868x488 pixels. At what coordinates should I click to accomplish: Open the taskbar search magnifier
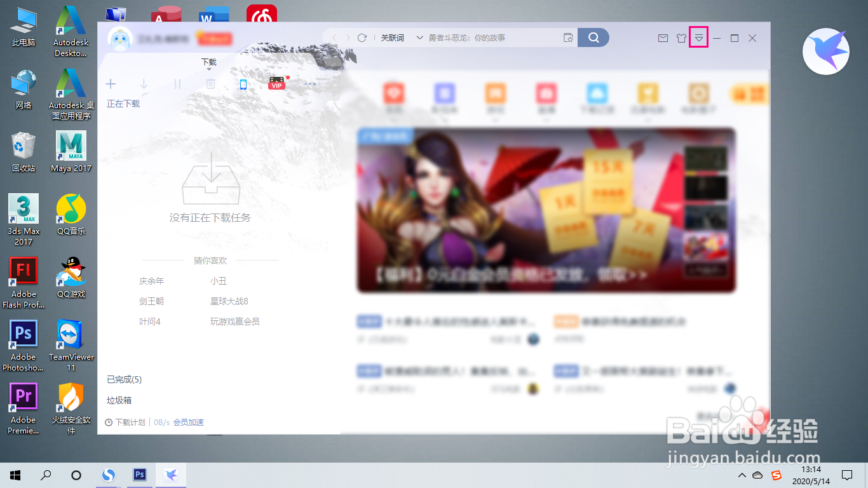46,475
